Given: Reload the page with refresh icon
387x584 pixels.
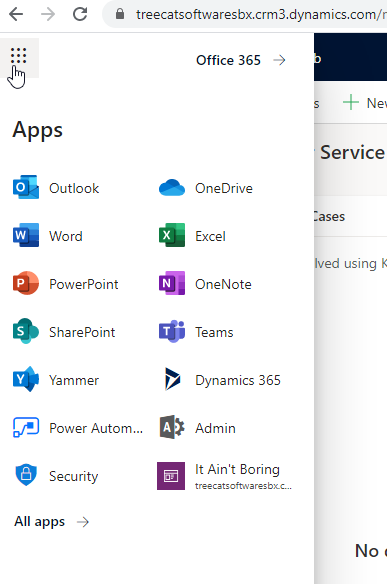Looking at the screenshot, I should (x=80, y=14).
